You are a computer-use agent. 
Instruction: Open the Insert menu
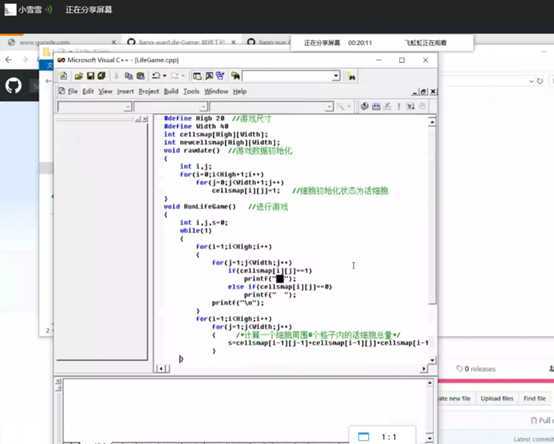point(125,91)
